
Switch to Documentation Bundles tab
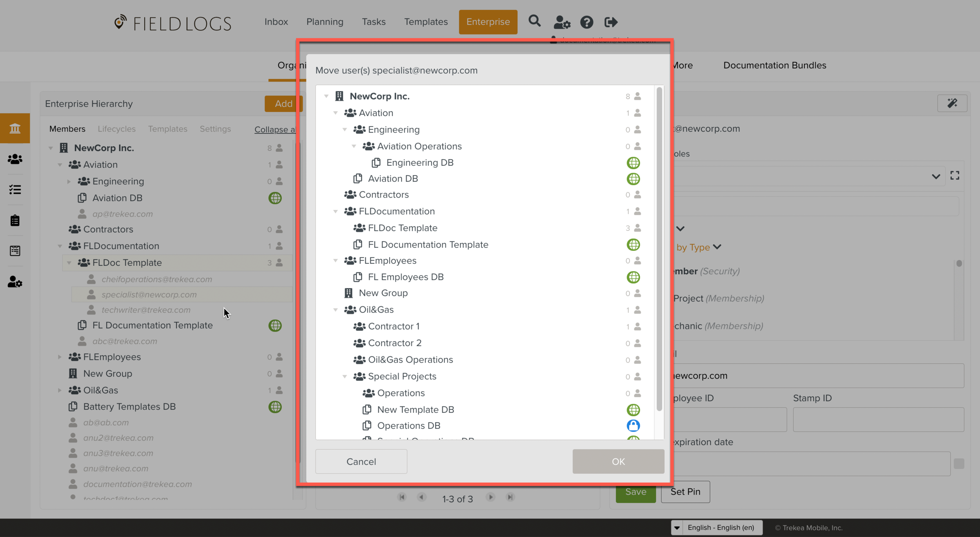coord(774,65)
